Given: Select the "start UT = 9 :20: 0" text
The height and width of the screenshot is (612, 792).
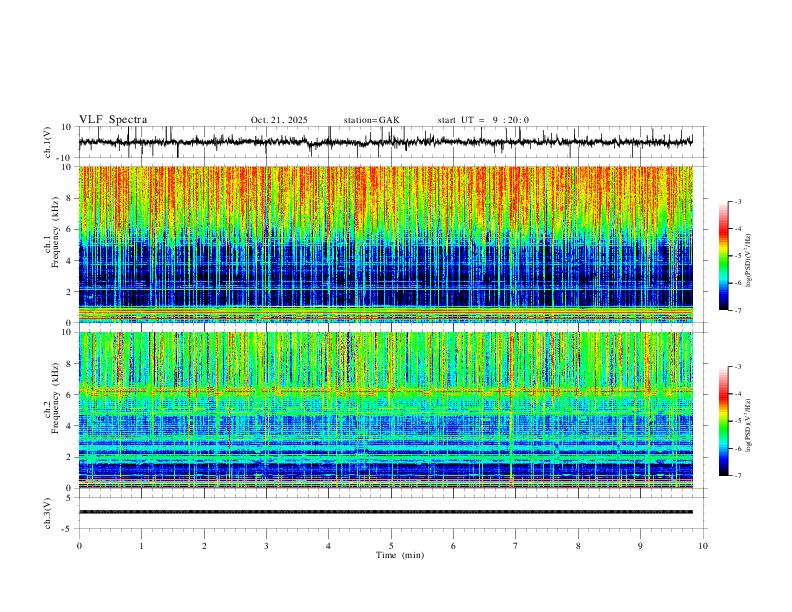Looking at the screenshot, I should pos(483,120).
